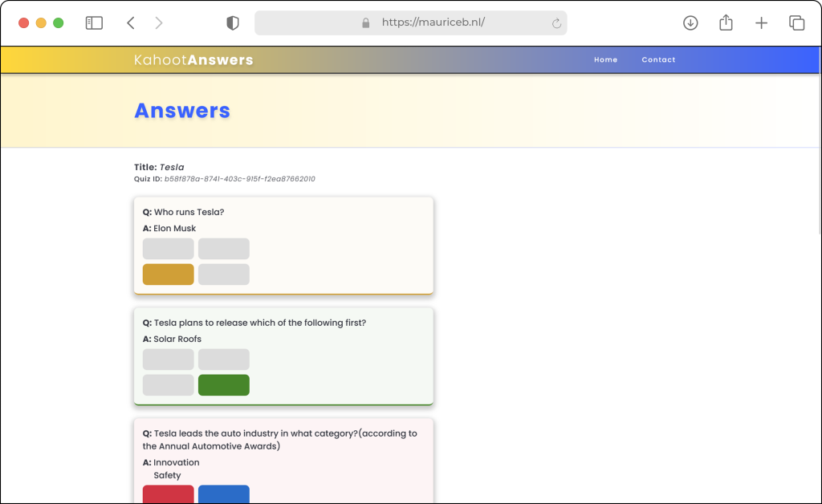The height and width of the screenshot is (504, 822).
Task: Reload the page using the refresh icon
Action: pyautogui.click(x=556, y=23)
